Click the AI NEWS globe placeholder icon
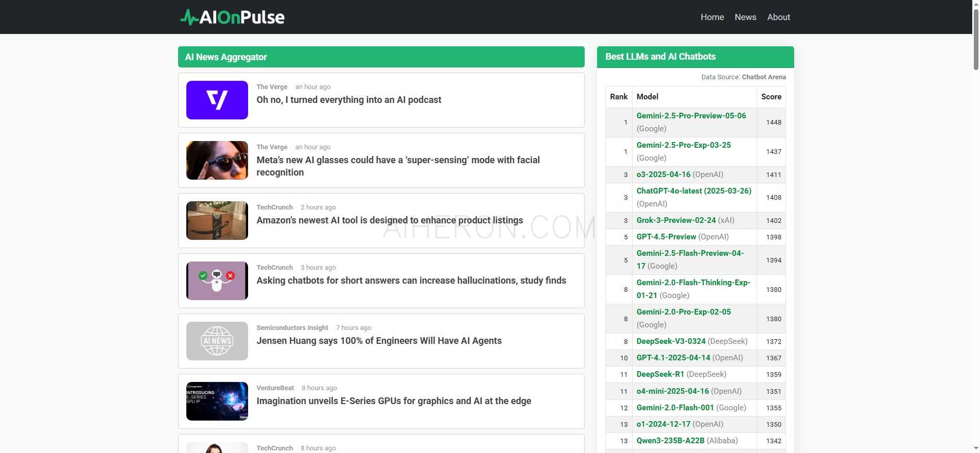The image size is (980, 453). (x=217, y=341)
